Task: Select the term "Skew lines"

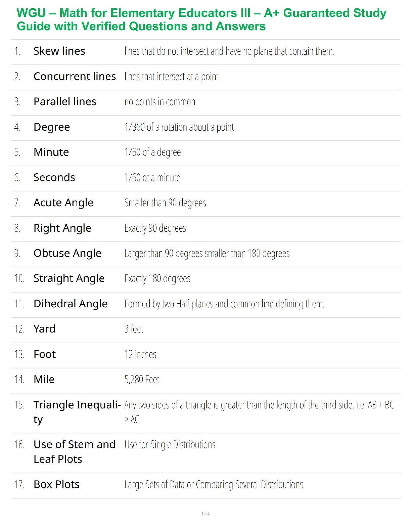Action: click(59, 51)
